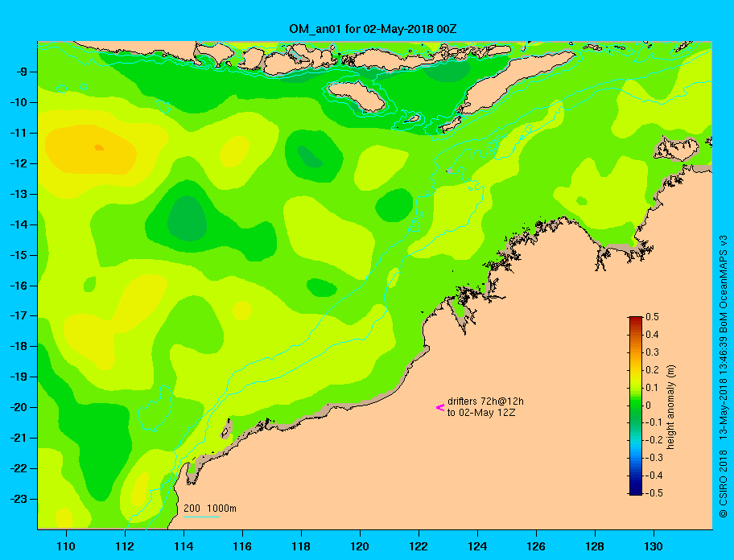Click the "-0.2" colorbar tick label
This screenshot has width=734, height=560.
click(654, 440)
